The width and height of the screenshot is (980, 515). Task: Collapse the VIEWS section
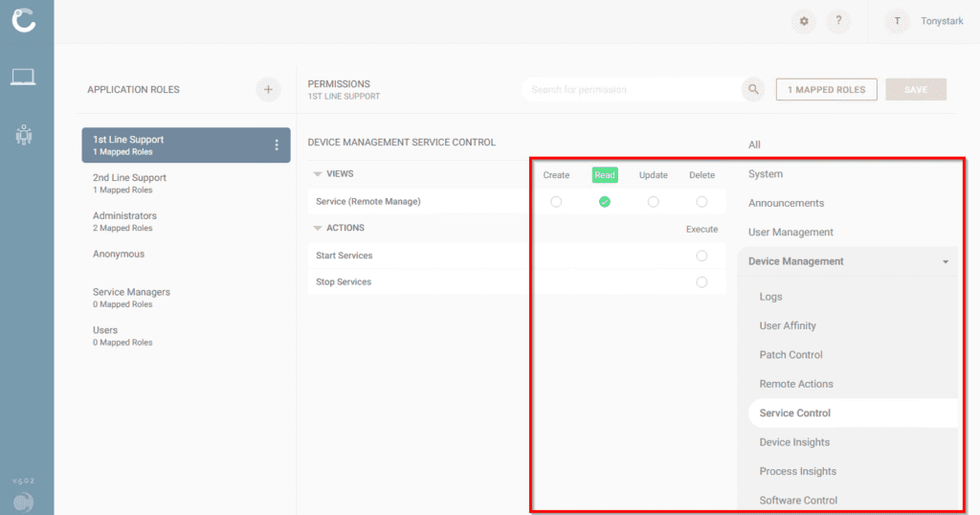pyautogui.click(x=318, y=174)
